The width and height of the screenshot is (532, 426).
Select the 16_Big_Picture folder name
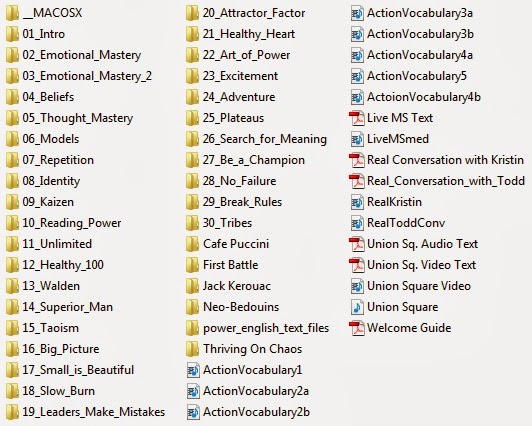61,349
